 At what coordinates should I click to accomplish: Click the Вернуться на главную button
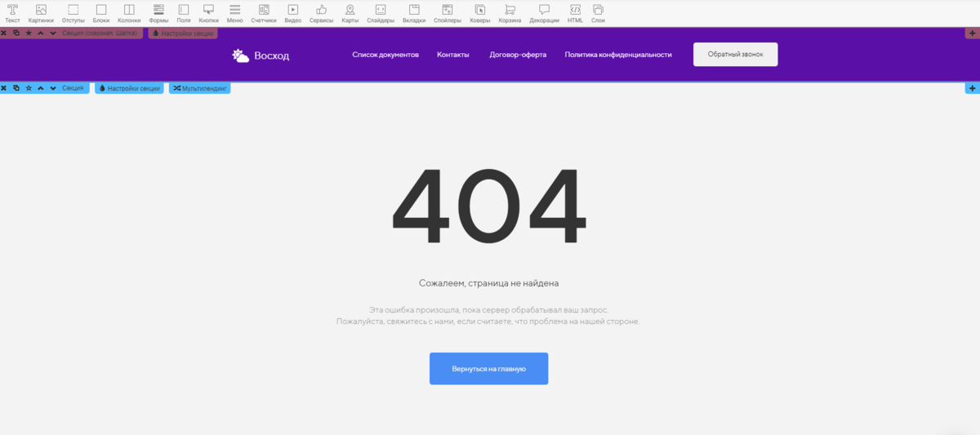tap(488, 369)
